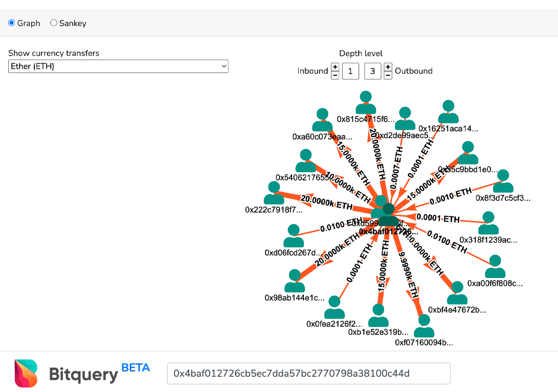
Task: Select node 0xf07160094b person icon
Action: (x=424, y=326)
